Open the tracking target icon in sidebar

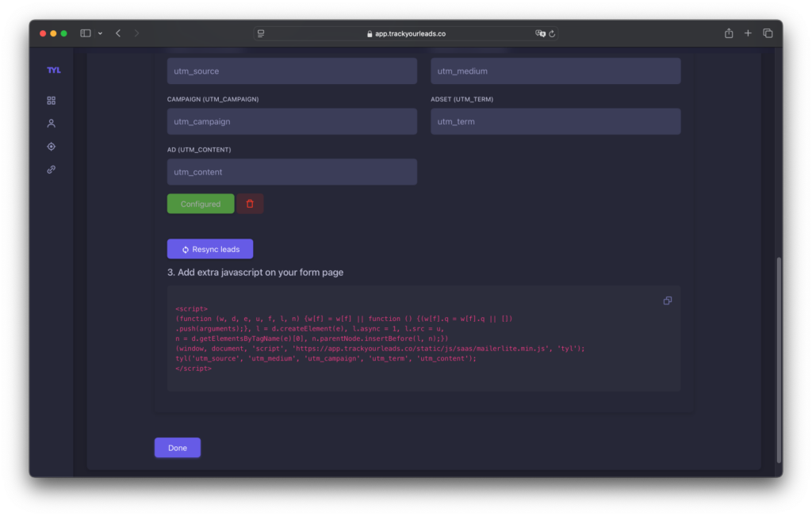click(x=52, y=147)
